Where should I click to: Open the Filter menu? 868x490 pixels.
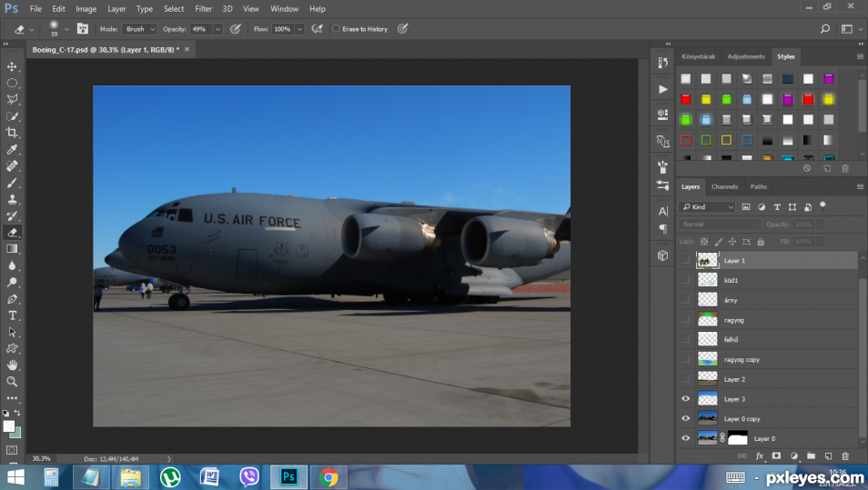[203, 9]
